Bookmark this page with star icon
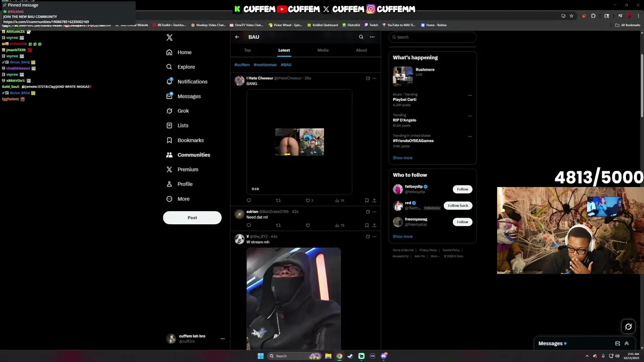The width and height of the screenshot is (644, 362). coord(572,16)
